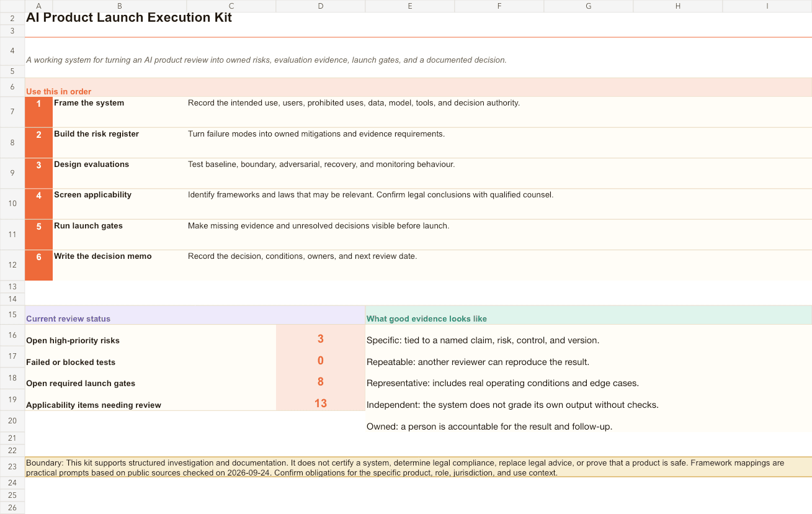Select the "Applicability items needing review" label
The width and height of the screenshot is (812, 514).
click(94, 405)
